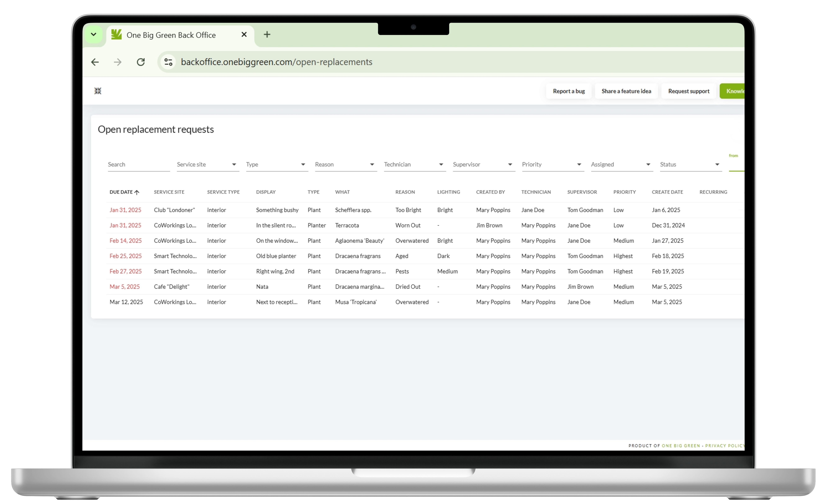Click the Open replacement requests heading

click(x=156, y=130)
